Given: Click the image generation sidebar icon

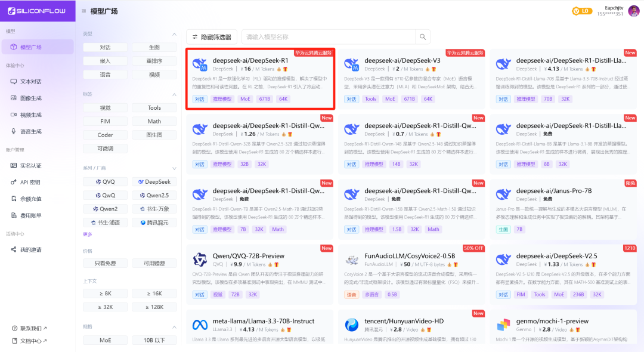Looking at the screenshot, I should click(x=14, y=98).
